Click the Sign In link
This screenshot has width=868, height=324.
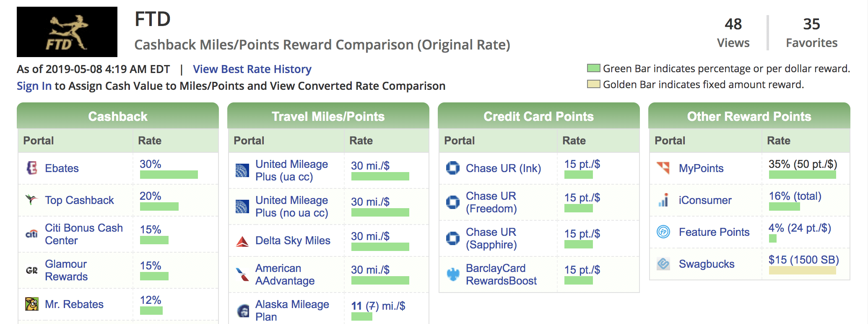[x=34, y=86]
